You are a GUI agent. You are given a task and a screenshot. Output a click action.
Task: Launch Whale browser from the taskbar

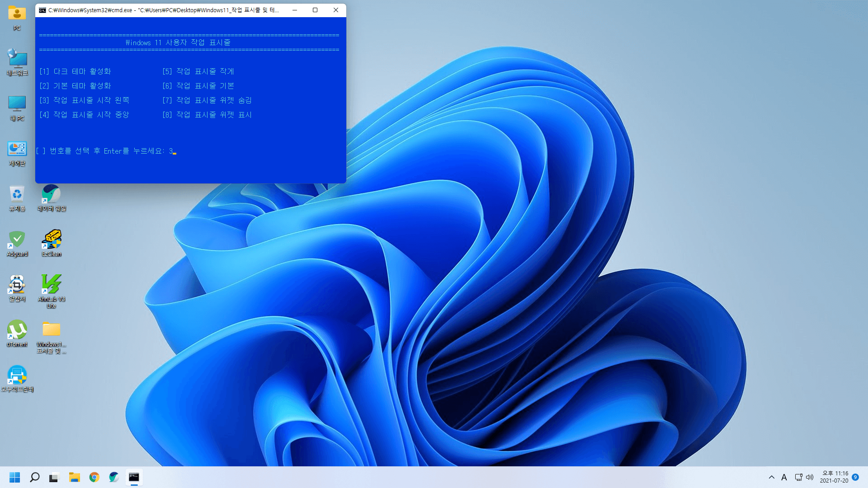pyautogui.click(x=114, y=477)
